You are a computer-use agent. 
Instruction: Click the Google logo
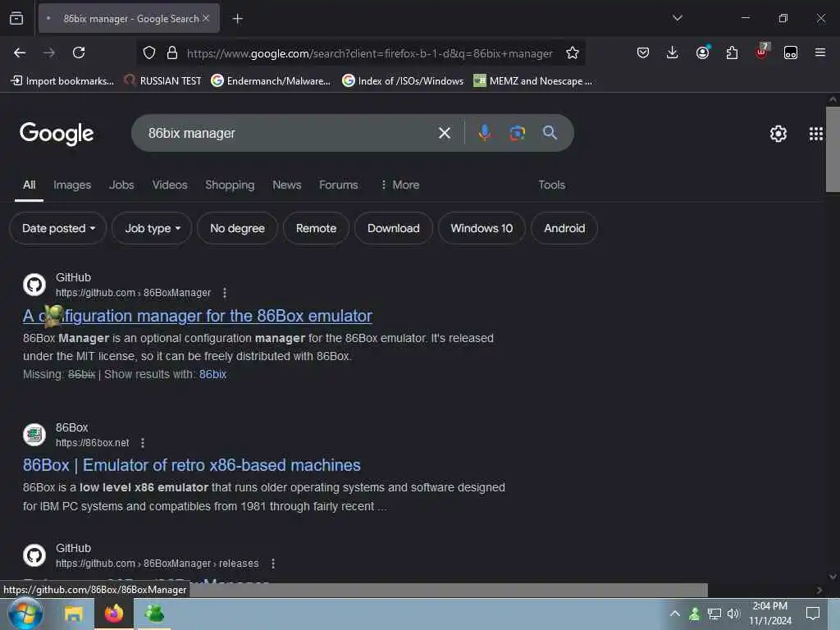click(57, 134)
